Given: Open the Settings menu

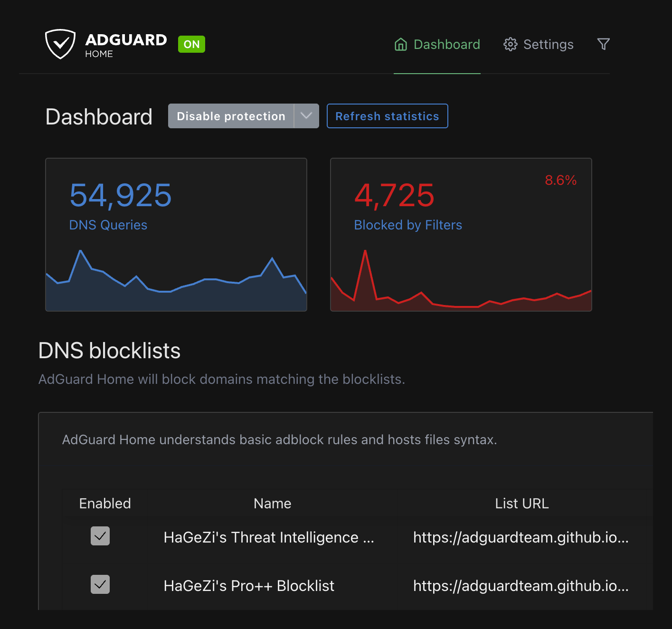Looking at the screenshot, I should [539, 44].
